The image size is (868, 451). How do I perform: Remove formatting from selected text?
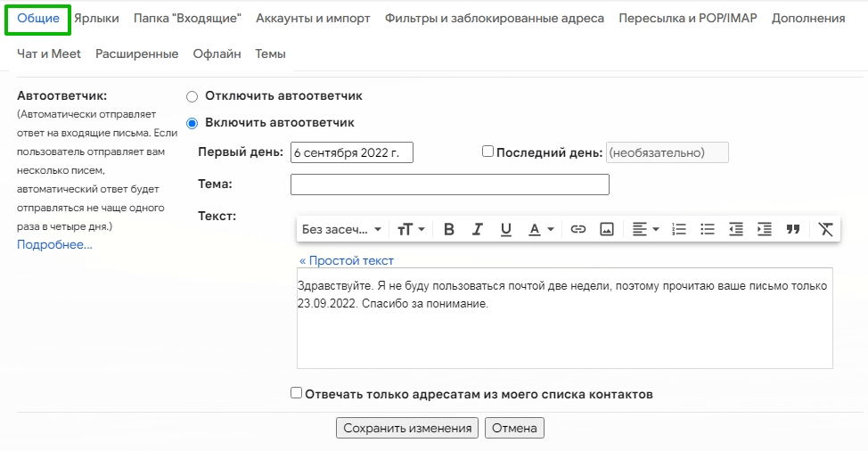826,229
